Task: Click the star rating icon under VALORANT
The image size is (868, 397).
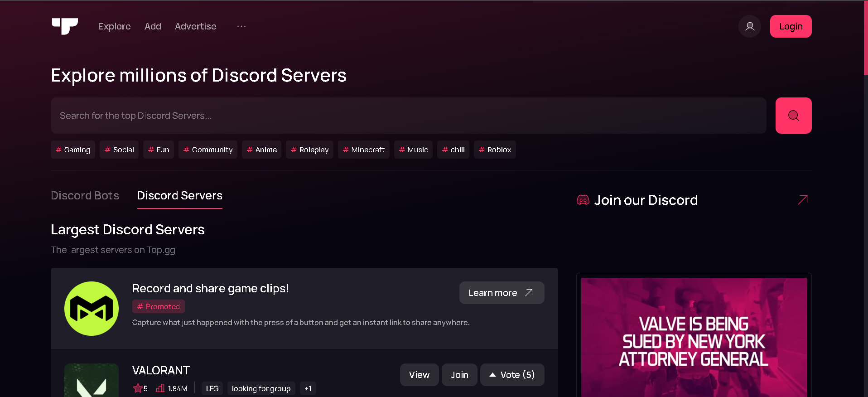Action: [x=138, y=388]
